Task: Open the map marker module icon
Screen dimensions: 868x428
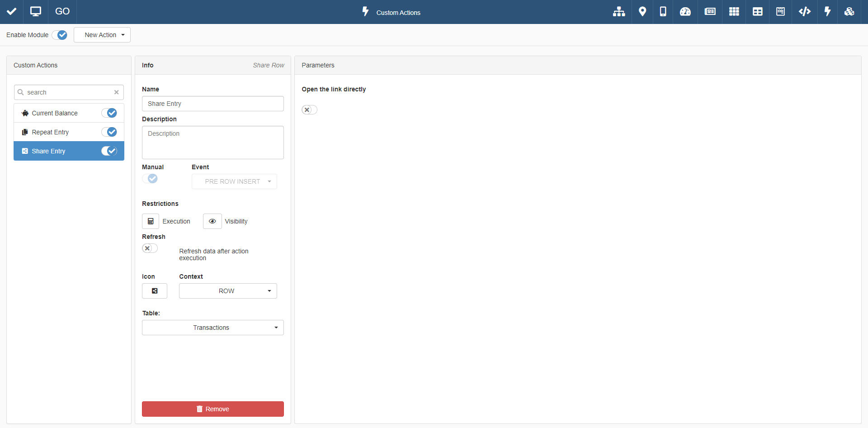Action: pyautogui.click(x=642, y=12)
